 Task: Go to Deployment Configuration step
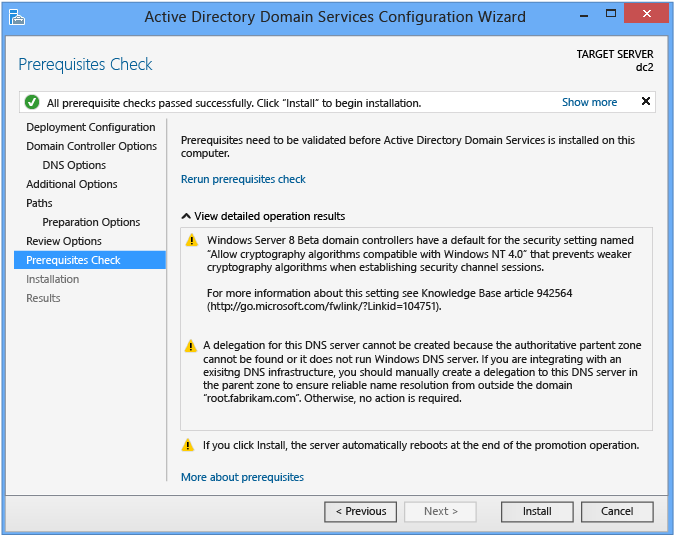(91, 127)
